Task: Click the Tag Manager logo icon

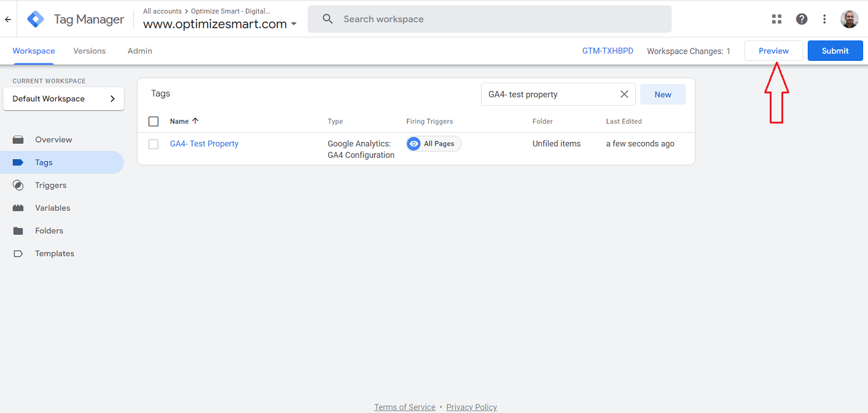Action: [x=36, y=19]
